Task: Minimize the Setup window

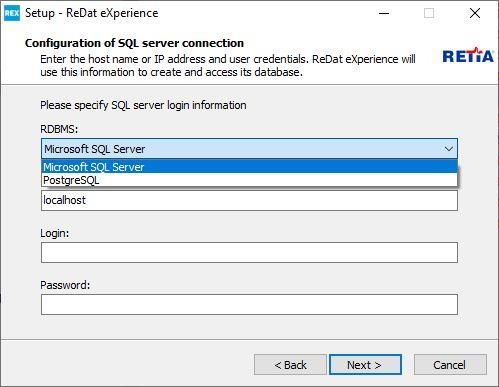Action: coord(384,13)
